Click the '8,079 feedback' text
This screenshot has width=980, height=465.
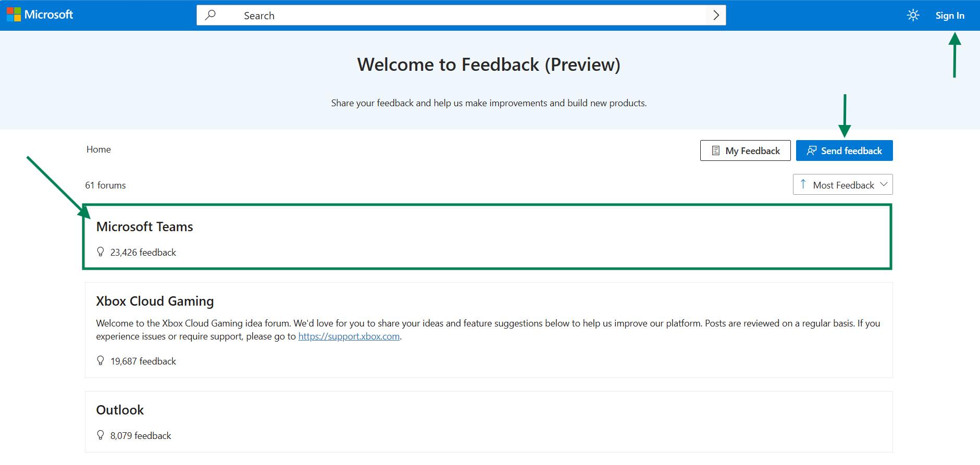141,436
